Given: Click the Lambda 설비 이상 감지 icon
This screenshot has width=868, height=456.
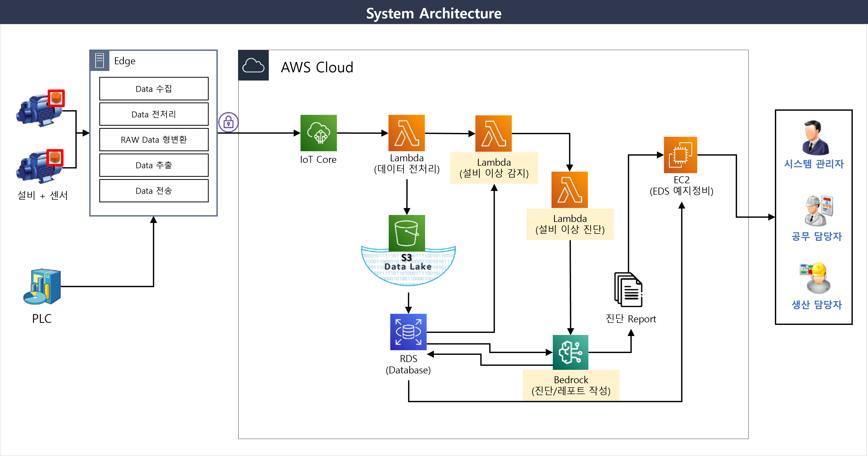Looking at the screenshot, I should (x=493, y=133).
